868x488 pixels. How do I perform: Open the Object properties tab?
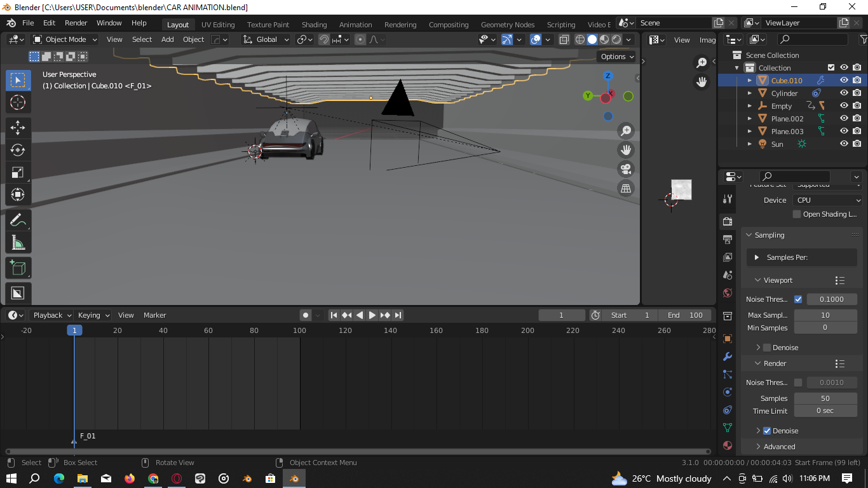728,339
